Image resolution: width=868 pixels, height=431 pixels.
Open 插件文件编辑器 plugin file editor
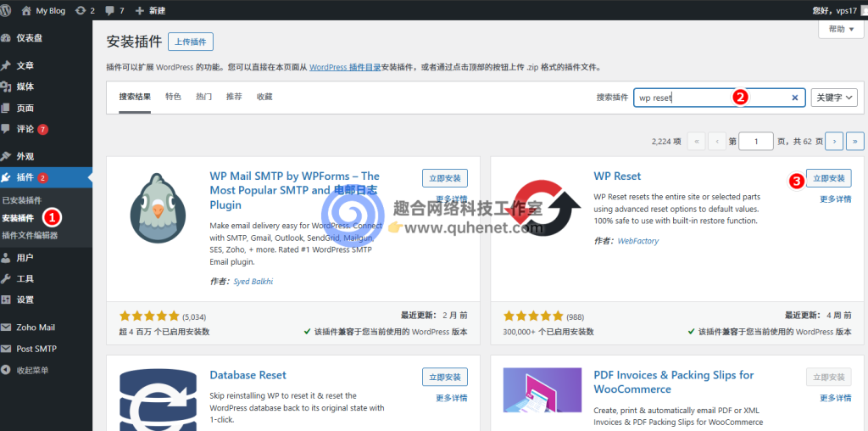click(x=30, y=236)
